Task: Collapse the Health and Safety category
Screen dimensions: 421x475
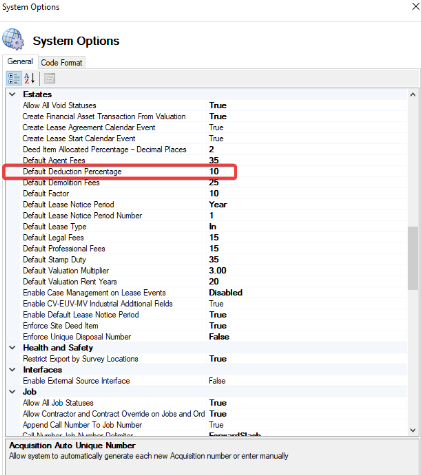Action: (x=12, y=348)
